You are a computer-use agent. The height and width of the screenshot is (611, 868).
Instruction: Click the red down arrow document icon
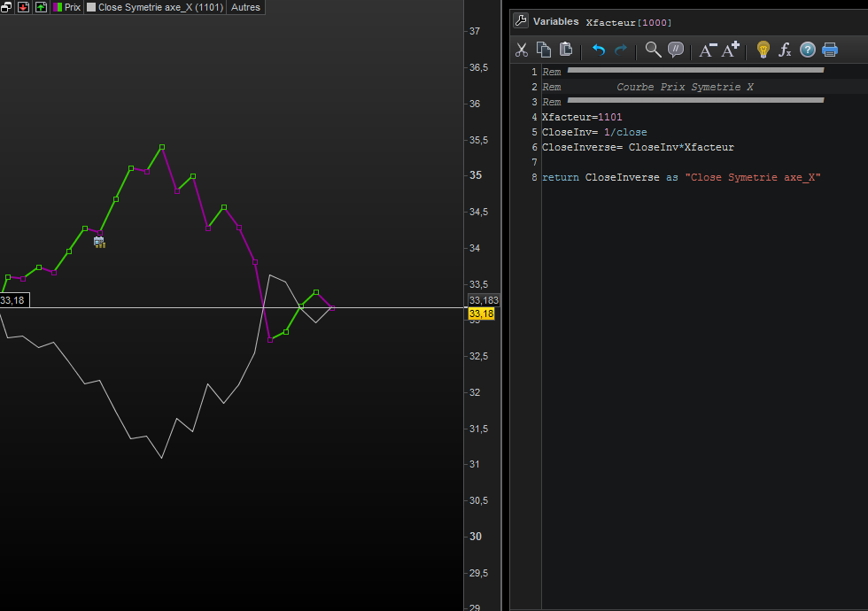pyautogui.click(x=23, y=7)
